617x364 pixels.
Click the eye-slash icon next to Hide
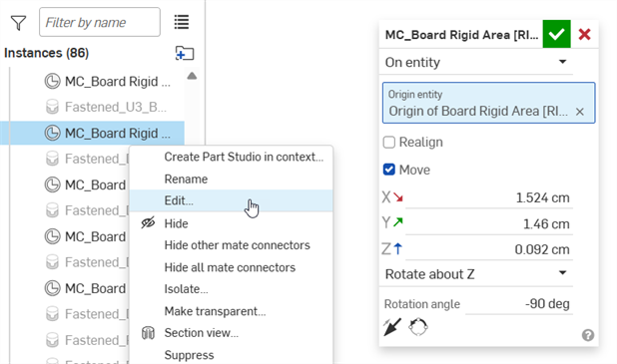[148, 222]
